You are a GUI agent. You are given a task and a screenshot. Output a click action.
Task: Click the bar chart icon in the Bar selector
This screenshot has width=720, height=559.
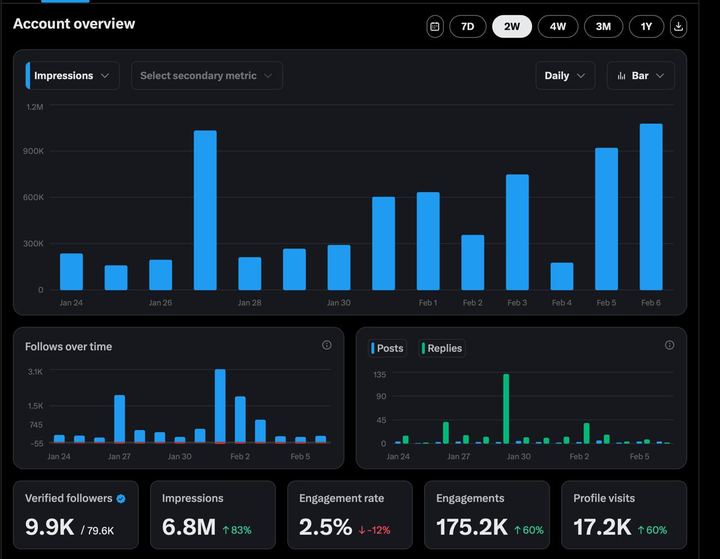(x=621, y=76)
